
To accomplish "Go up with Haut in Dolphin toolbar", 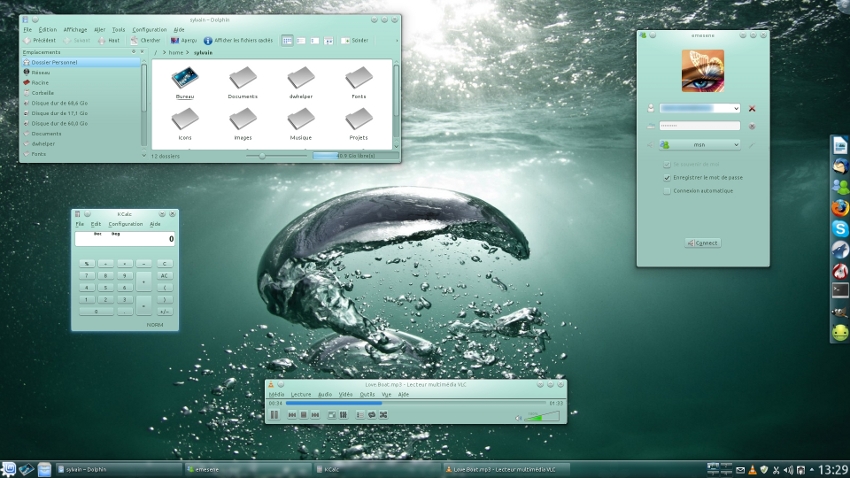I will tap(109, 40).
